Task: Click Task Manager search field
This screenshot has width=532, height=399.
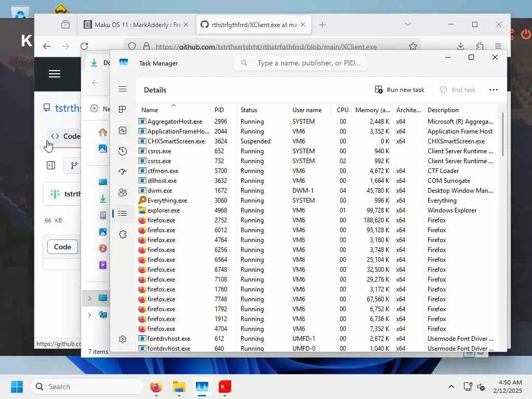Action: (301, 63)
